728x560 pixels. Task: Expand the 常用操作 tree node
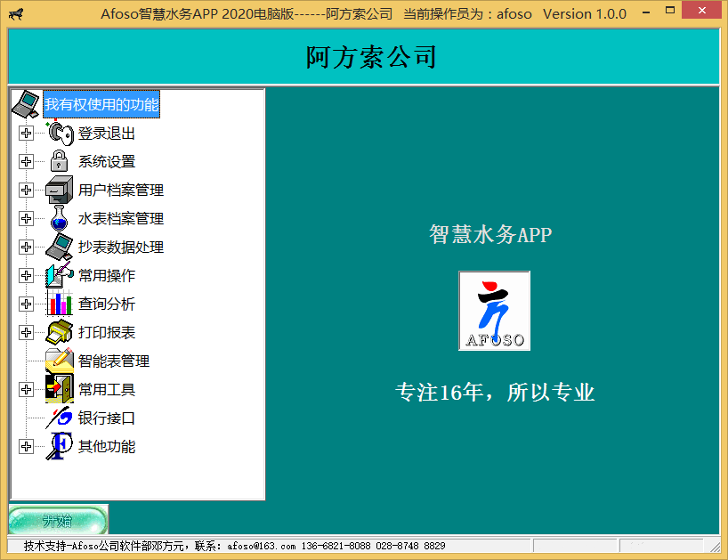(26, 275)
